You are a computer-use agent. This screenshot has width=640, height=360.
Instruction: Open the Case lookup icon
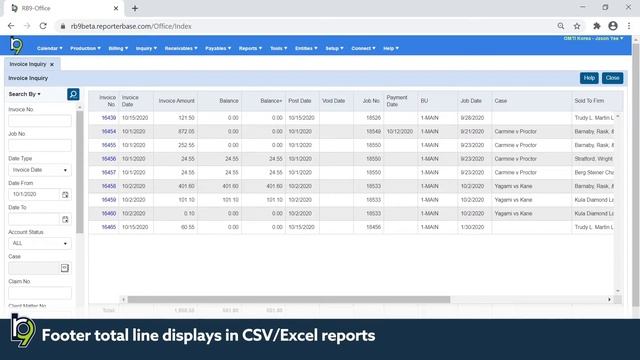click(65, 268)
